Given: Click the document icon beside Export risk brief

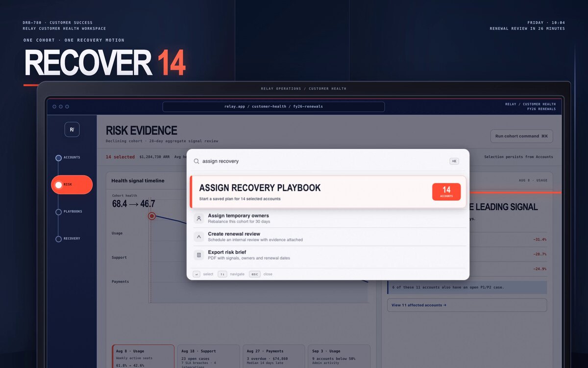Looking at the screenshot, I should [198, 255].
